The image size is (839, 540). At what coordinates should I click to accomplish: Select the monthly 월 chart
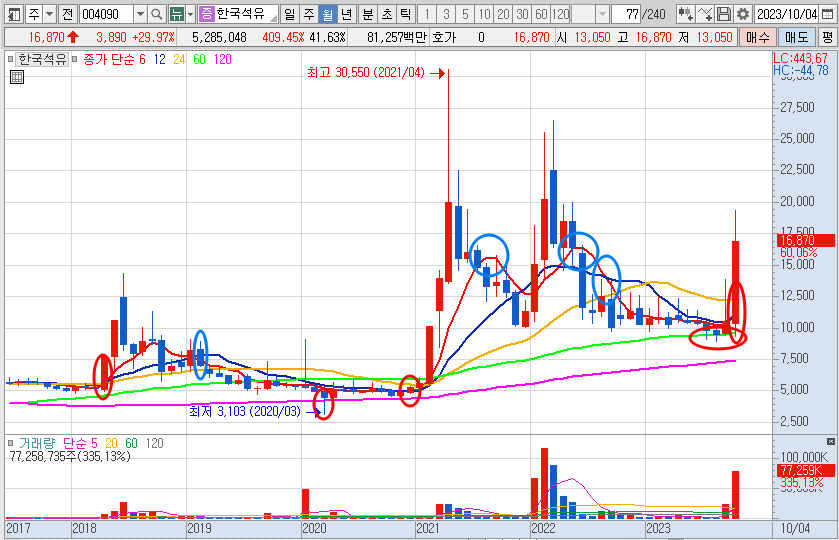[x=327, y=14]
